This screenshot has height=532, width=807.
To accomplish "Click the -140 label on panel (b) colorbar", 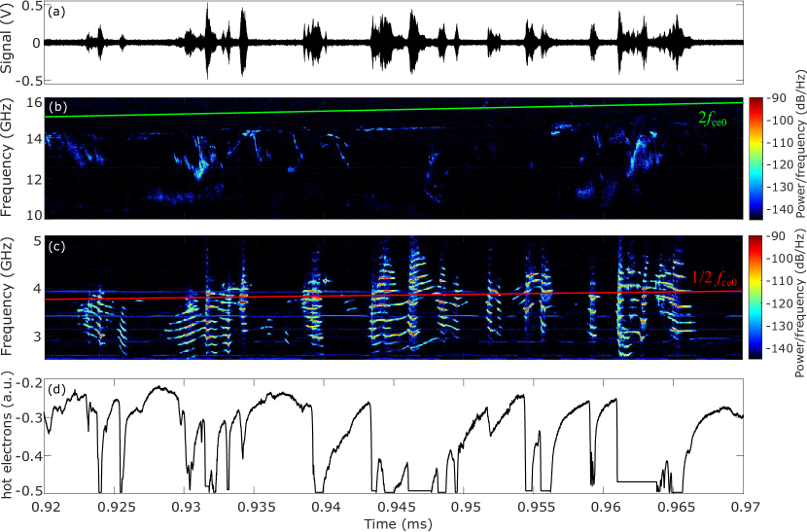I will (778, 209).
